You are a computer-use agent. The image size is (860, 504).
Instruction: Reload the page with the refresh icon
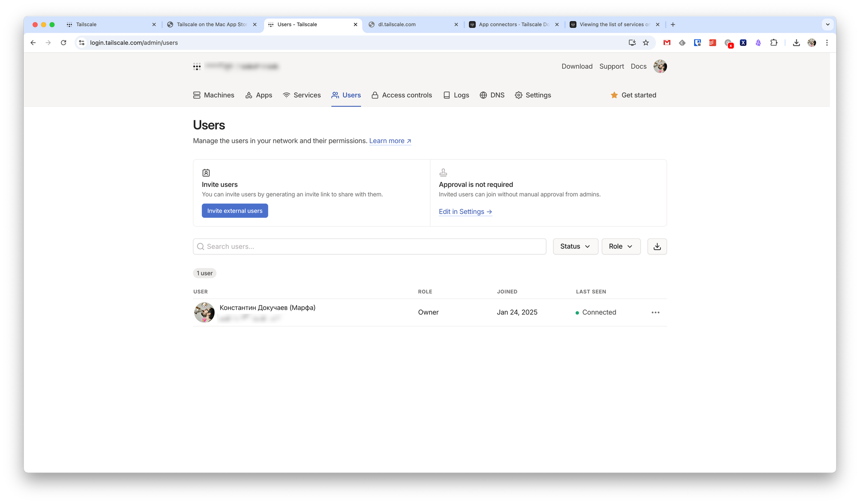(64, 43)
